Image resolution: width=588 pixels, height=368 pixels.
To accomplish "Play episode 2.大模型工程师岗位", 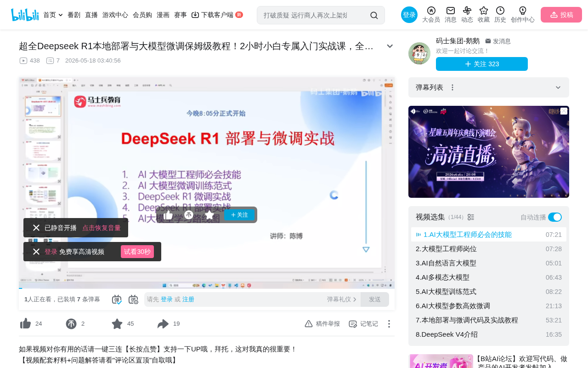I will click(x=489, y=249).
